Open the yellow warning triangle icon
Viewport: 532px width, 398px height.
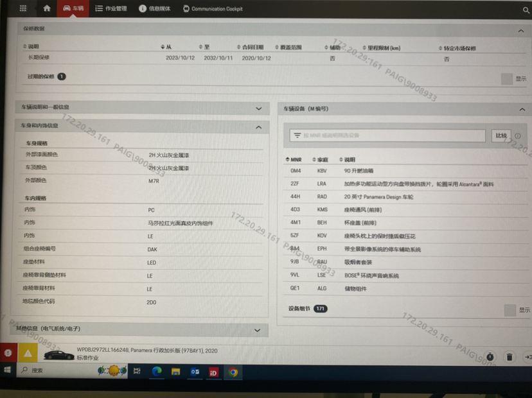pos(28,354)
